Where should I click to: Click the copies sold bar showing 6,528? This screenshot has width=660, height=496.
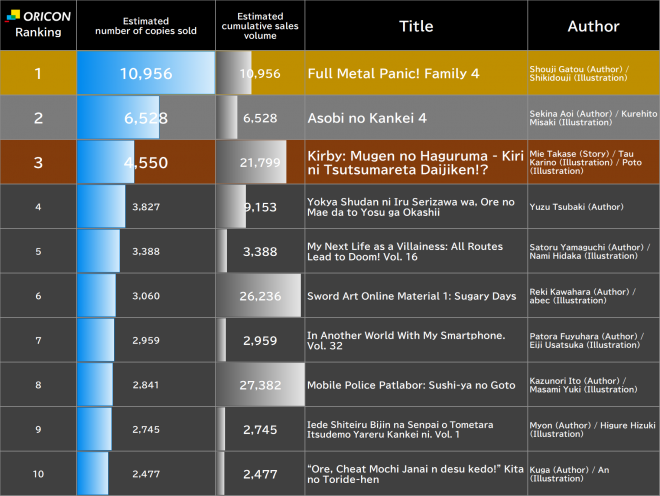[x=118, y=117]
